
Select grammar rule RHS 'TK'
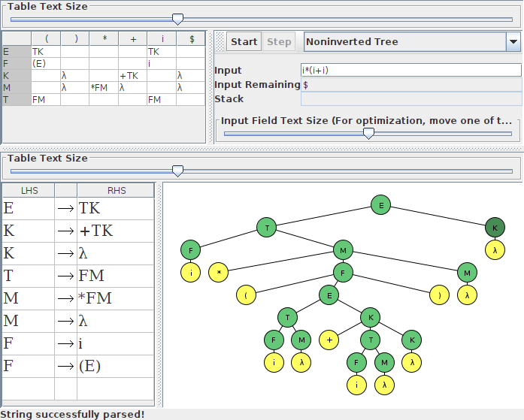[116, 208]
